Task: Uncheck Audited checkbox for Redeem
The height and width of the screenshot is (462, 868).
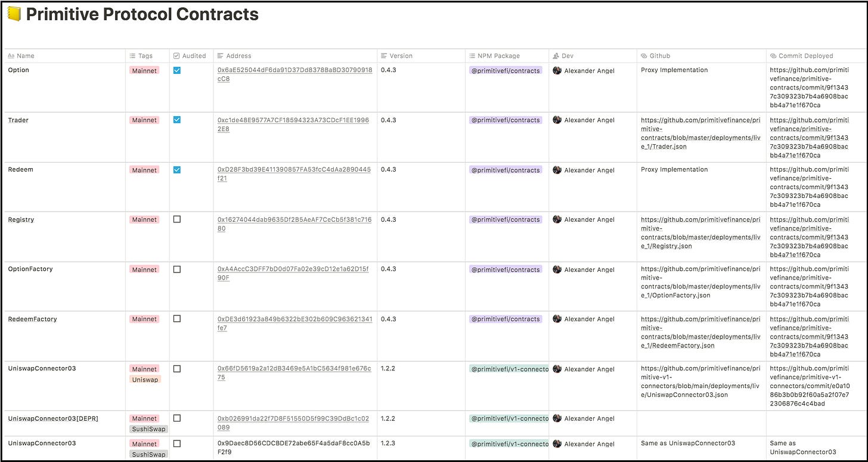Action: pyautogui.click(x=177, y=169)
